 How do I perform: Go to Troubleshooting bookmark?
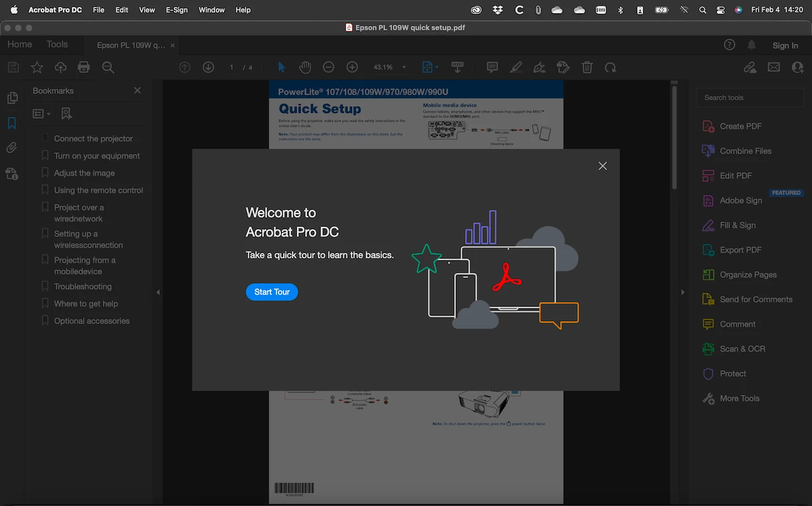(x=82, y=286)
